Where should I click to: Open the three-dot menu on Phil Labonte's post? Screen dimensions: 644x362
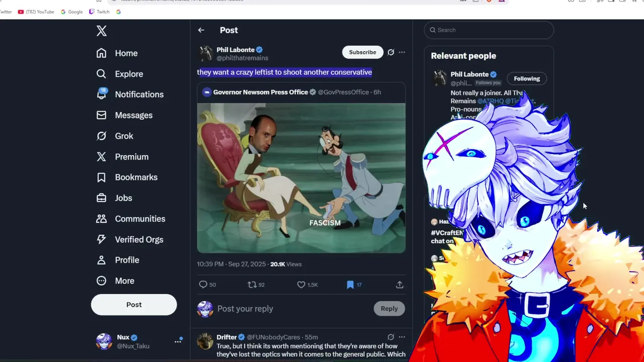point(402,52)
